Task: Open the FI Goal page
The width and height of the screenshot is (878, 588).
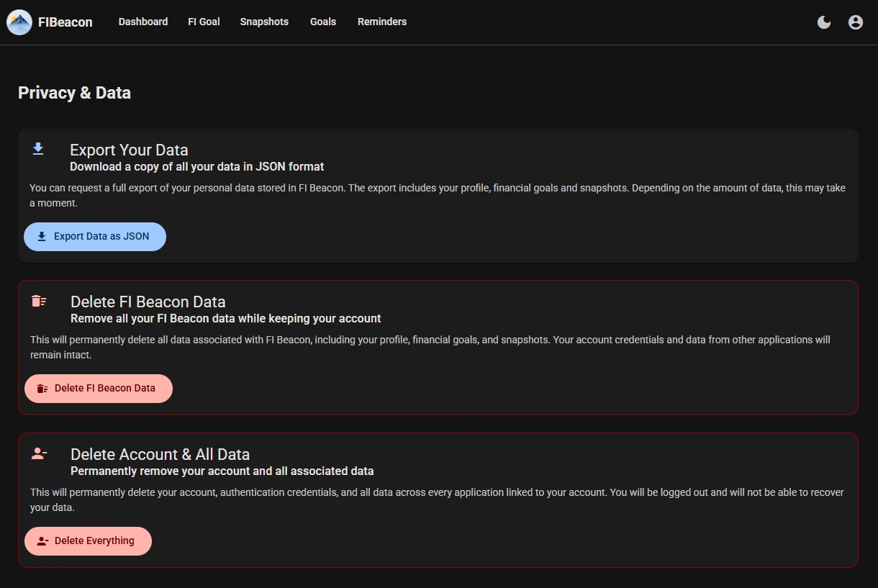Action: 204,22
